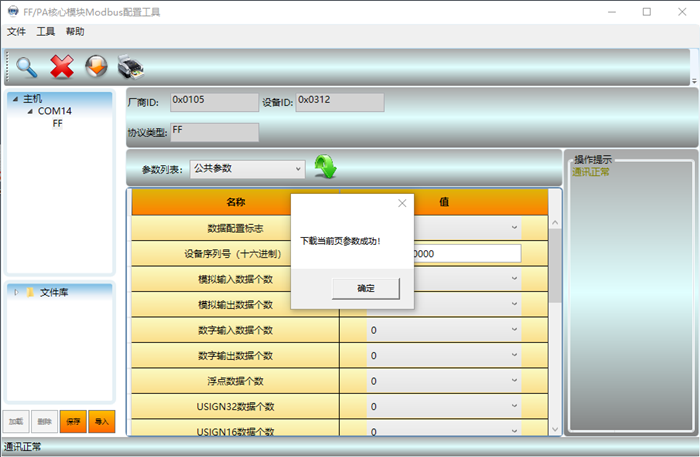700x457 pixels.
Task: Click the 通讯正常 text in 操作提示 panel
Action: [x=591, y=172]
